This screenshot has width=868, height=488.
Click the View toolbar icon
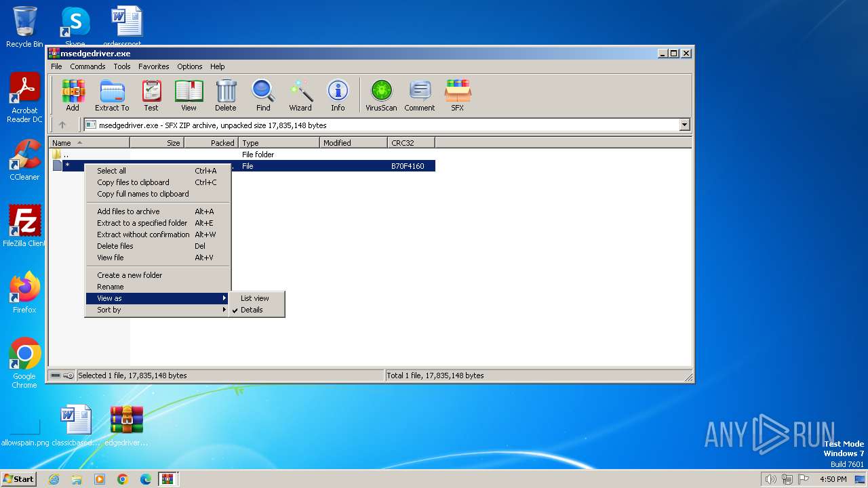(189, 96)
